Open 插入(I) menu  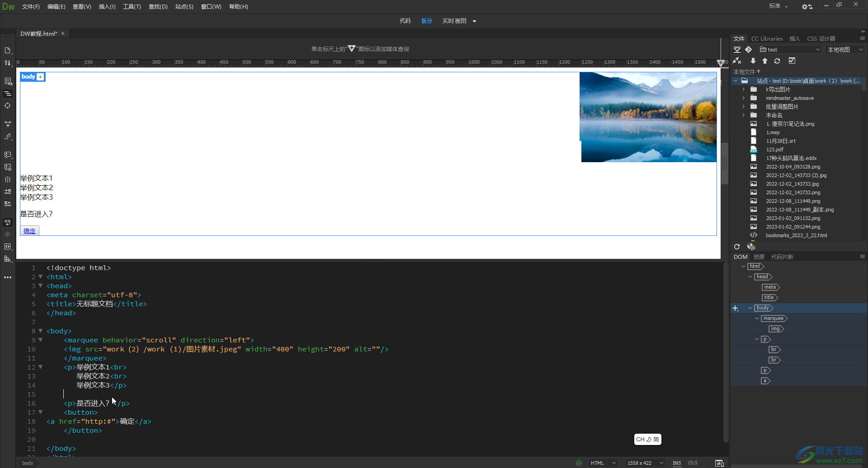click(107, 7)
